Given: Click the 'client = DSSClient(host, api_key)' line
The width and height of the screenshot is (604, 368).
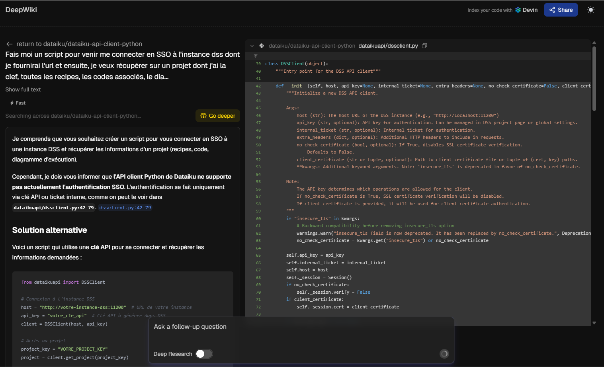Looking at the screenshot, I should click(x=64, y=324).
